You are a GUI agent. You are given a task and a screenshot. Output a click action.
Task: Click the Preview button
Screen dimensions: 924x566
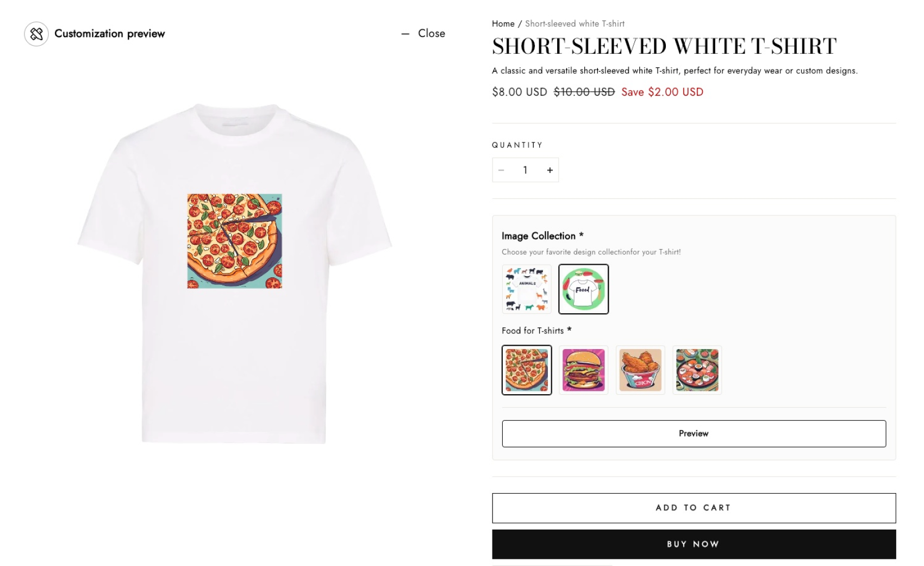pos(694,433)
